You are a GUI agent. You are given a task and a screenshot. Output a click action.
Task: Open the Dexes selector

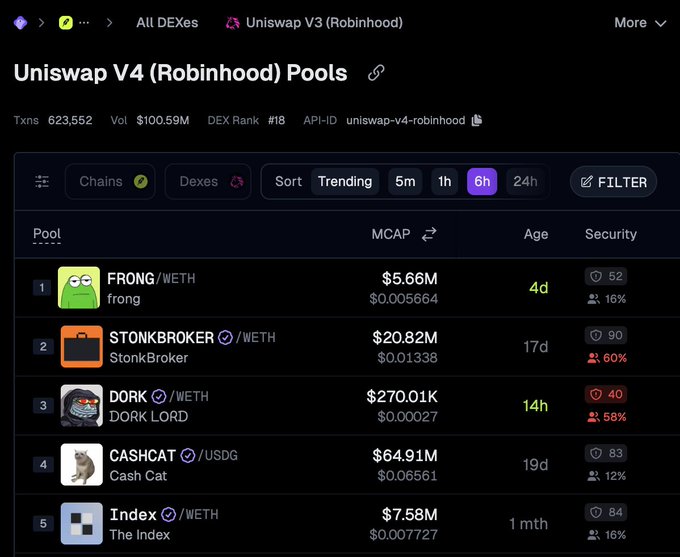click(208, 181)
